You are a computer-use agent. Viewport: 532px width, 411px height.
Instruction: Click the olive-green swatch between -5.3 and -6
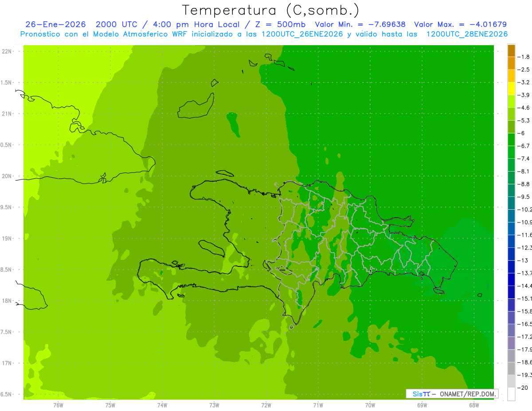[511, 127]
